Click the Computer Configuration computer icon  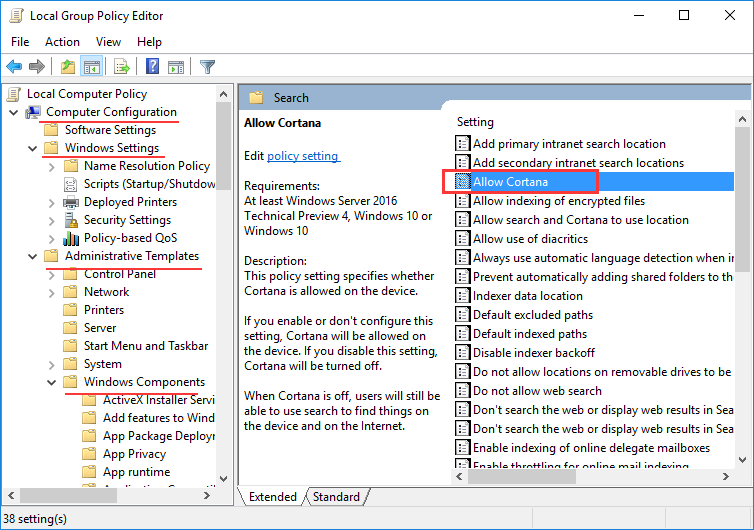[x=33, y=112]
